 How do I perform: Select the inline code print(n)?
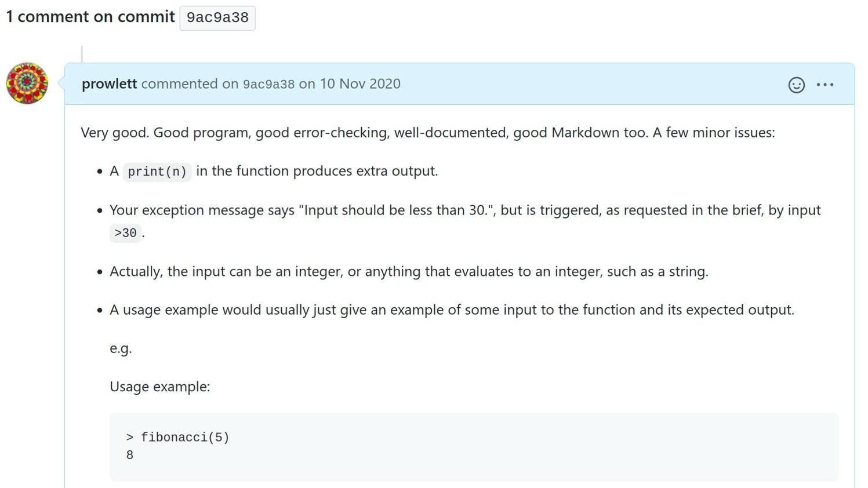(157, 171)
